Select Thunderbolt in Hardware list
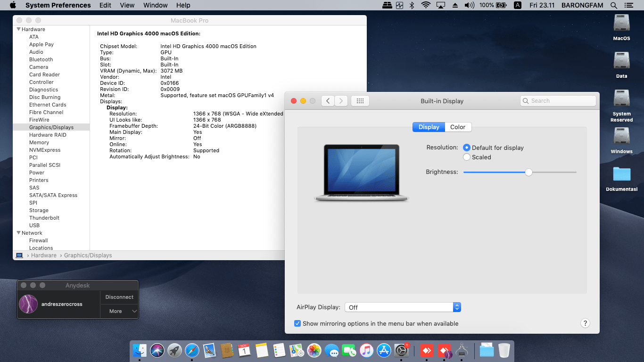Image resolution: width=644 pixels, height=362 pixels. coord(44,218)
